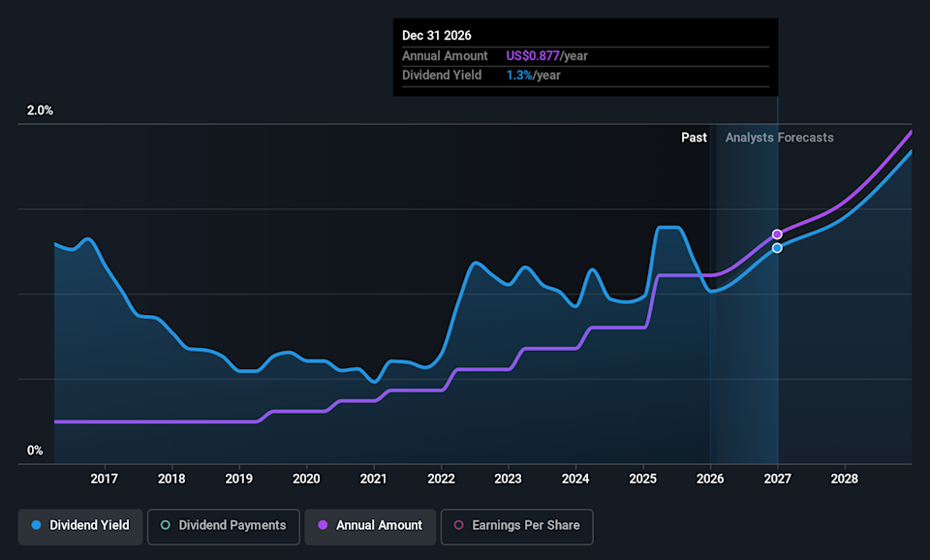Click the 2.0% y-axis label
The width and height of the screenshot is (930, 560).
39,110
